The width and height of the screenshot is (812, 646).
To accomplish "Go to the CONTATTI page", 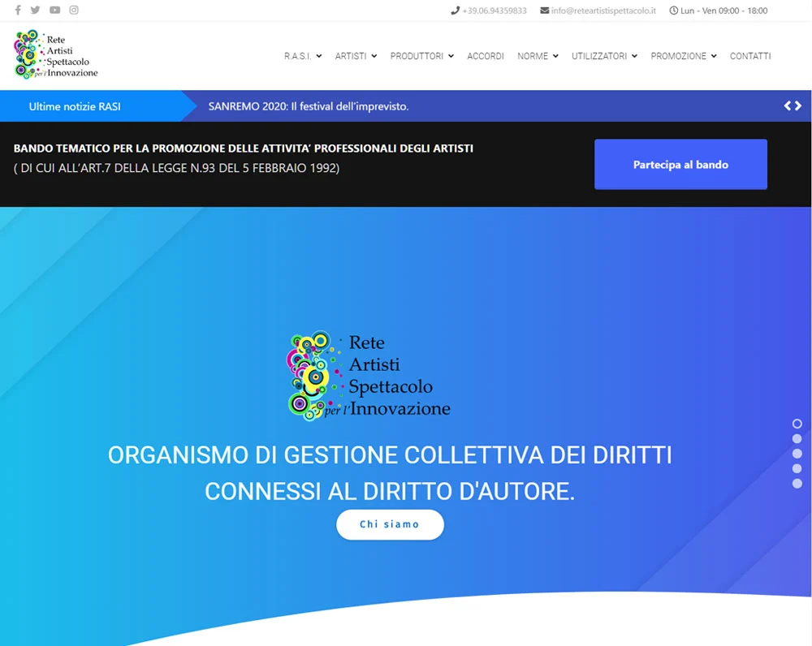I will click(x=750, y=56).
